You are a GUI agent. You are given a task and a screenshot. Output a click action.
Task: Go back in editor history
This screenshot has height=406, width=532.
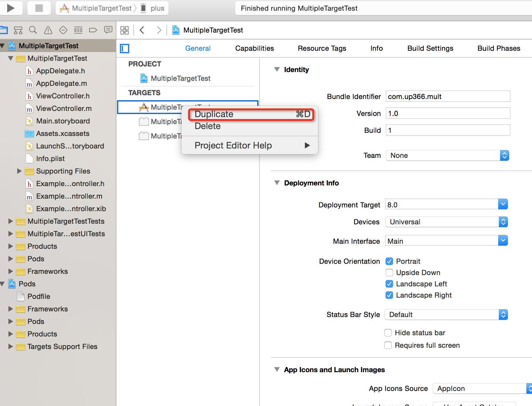pos(142,30)
